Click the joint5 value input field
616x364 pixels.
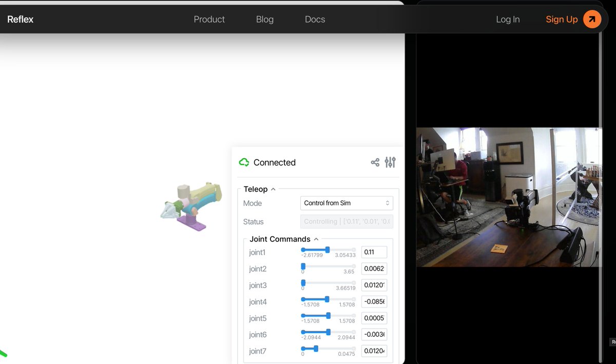click(374, 318)
